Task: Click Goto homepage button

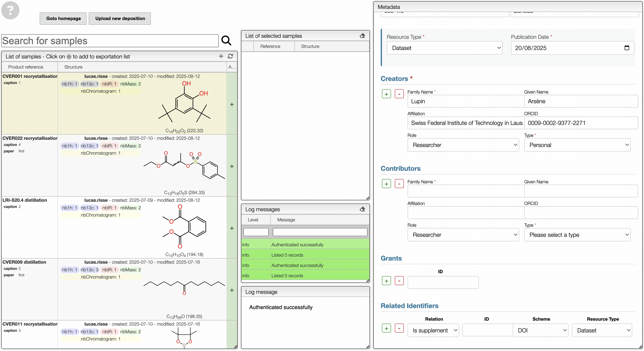Action: (x=63, y=19)
